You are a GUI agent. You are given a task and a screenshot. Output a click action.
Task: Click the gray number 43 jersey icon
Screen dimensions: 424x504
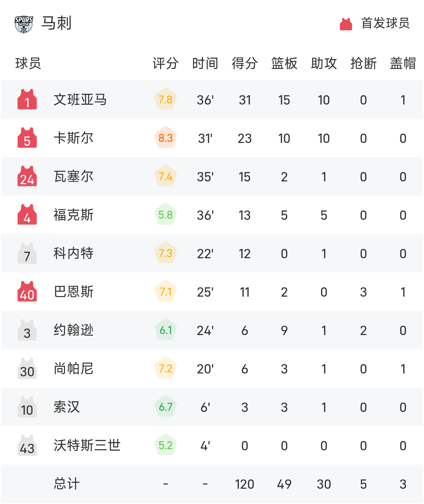click(x=27, y=446)
